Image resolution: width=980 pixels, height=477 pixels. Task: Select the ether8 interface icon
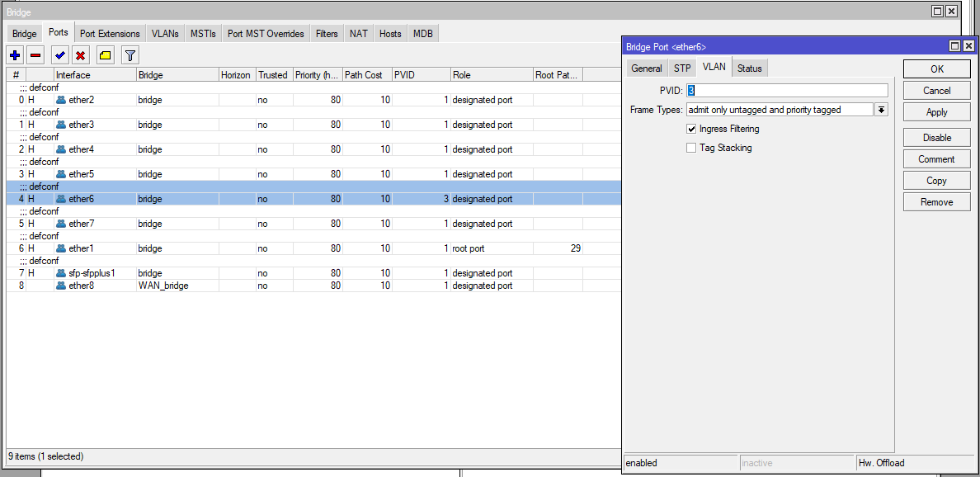pyautogui.click(x=61, y=285)
